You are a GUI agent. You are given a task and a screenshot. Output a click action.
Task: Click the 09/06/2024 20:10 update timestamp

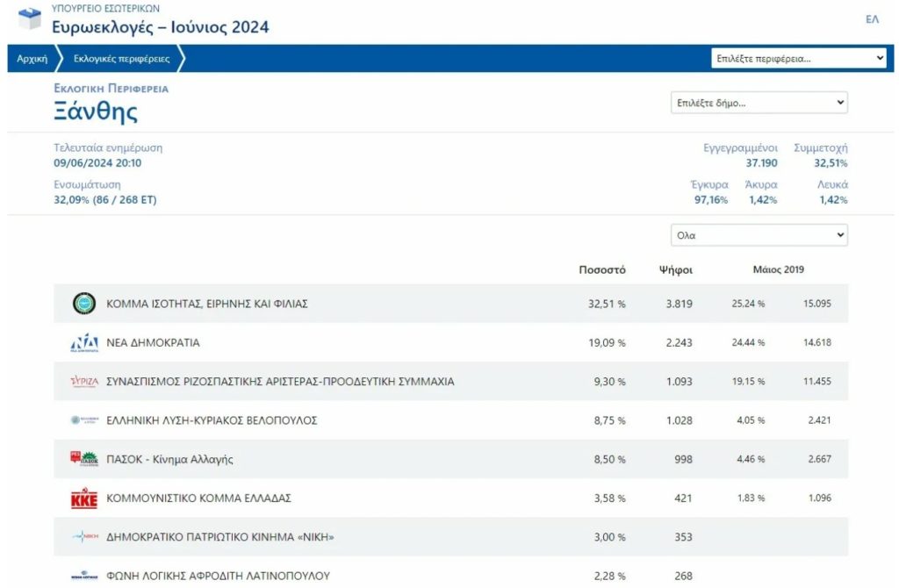97,163
